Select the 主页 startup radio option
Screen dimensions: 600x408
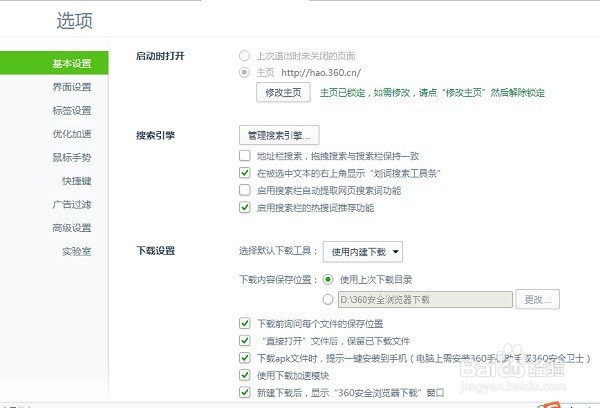point(244,72)
